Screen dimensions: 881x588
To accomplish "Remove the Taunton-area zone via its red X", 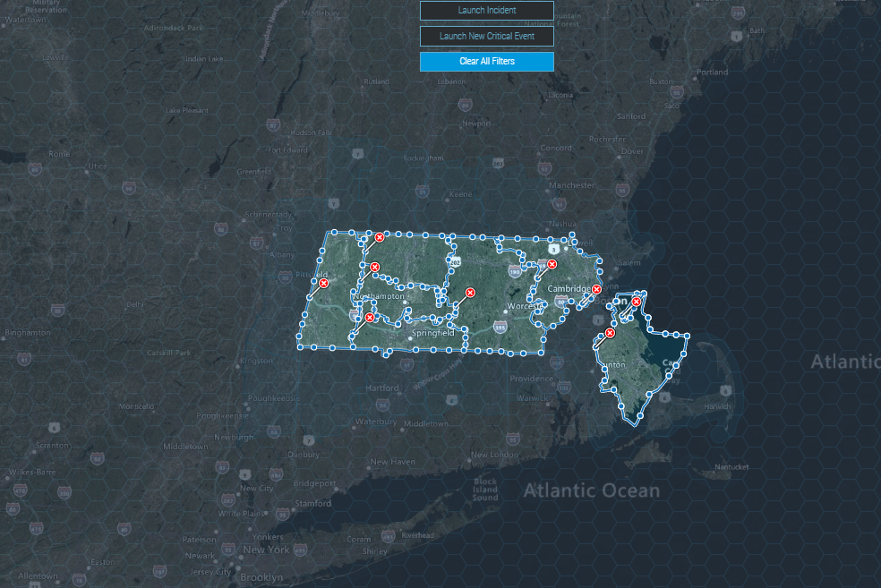I will coord(610,333).
